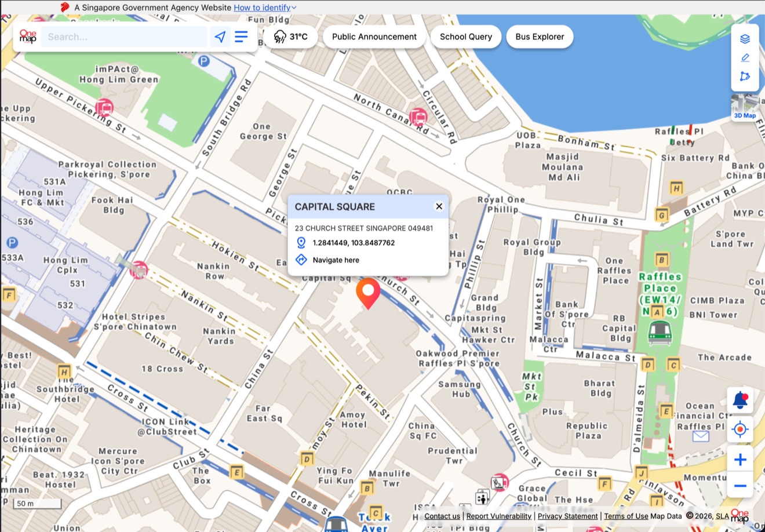
Task: Click address 23 CHURCH STREET SINGAPORE 049481
Action: (364, 228)
